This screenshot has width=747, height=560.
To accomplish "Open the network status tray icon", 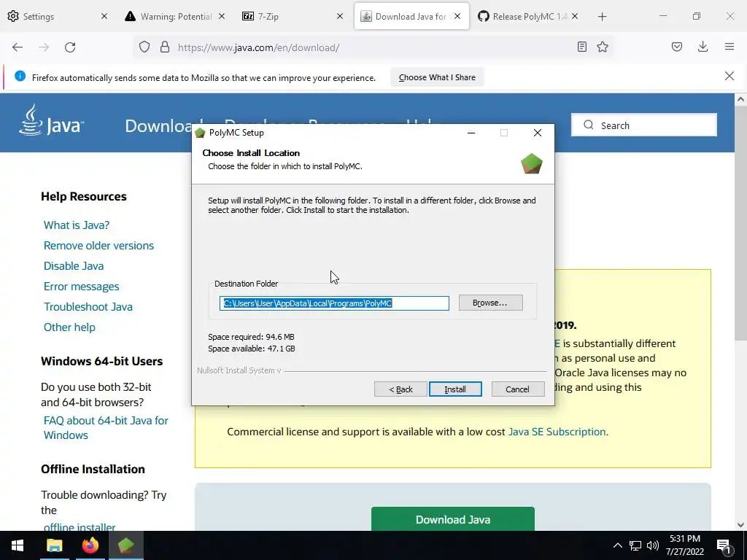I will pyautogui.click(x=635, y=545).
